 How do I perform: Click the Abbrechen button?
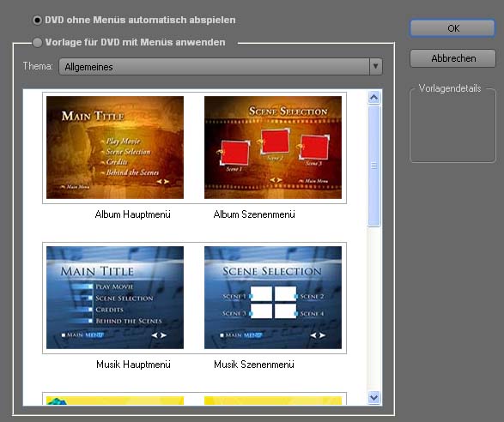pyautogui.click(x=452, y=58)
